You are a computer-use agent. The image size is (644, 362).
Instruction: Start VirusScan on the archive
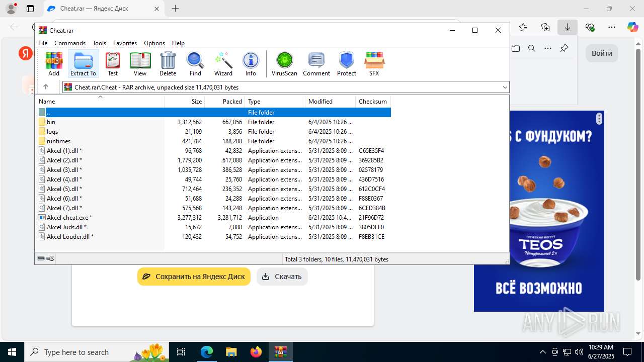284,64
